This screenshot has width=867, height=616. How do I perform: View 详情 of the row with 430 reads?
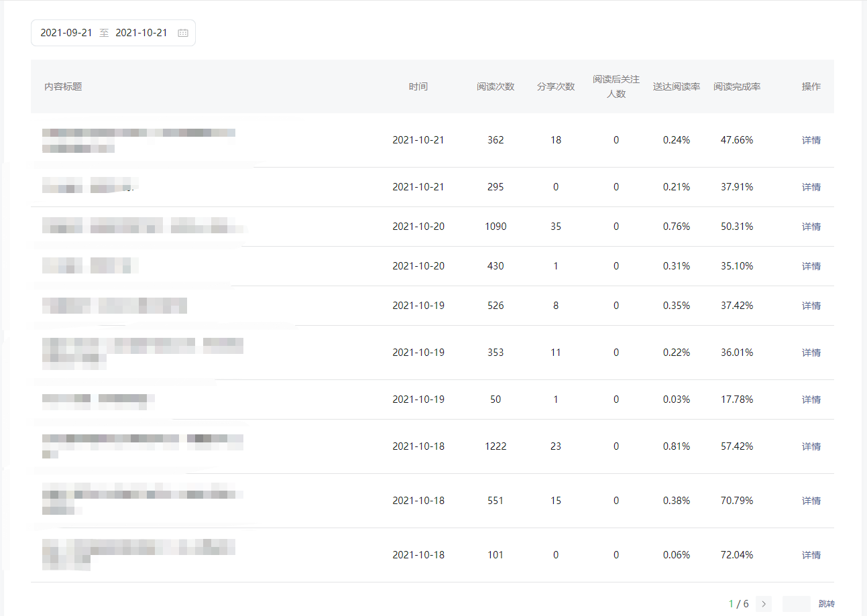[811, 266]
